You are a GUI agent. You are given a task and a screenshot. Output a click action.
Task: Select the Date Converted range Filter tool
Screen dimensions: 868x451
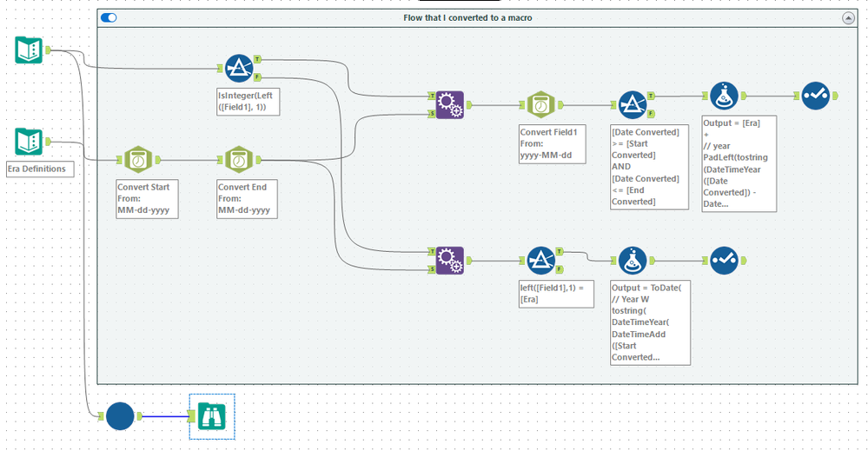(x=633, y=104)
